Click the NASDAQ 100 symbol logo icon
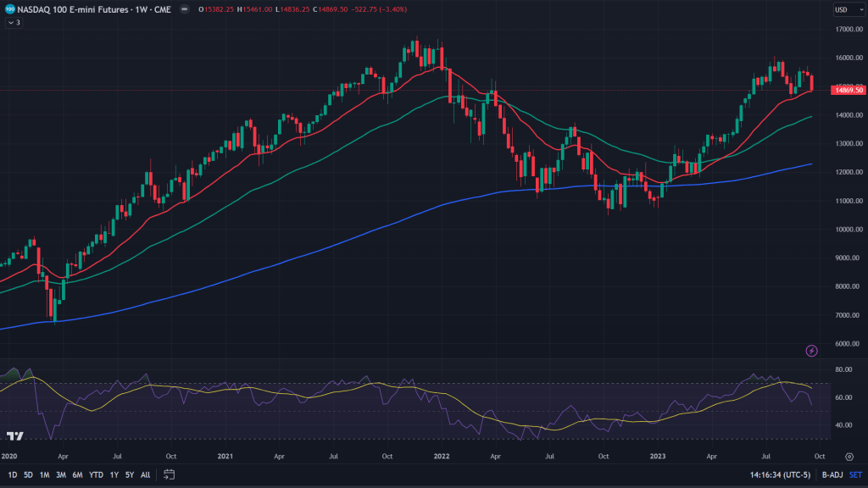The image size is (868, 488). click(9, 9)
